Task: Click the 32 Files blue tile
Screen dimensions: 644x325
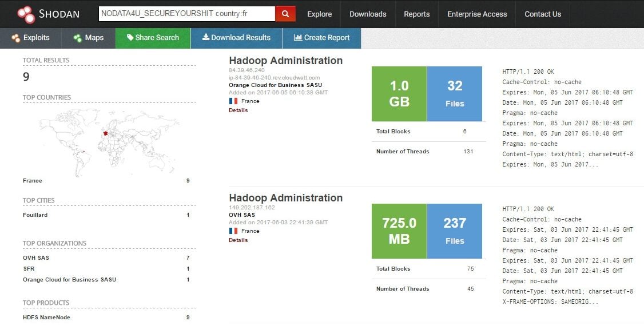Action: coord(455,94)
